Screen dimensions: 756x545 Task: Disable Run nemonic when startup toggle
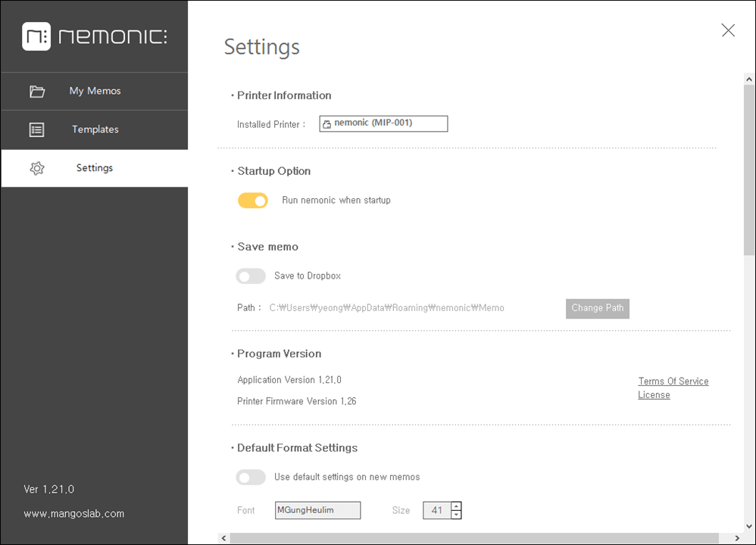coord(253,201)
